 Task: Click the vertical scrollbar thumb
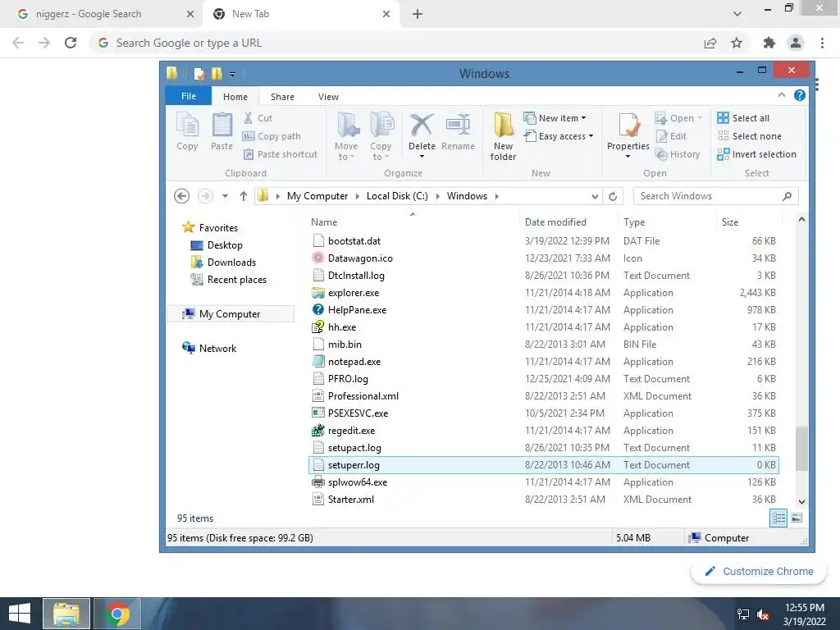(801, 449)
